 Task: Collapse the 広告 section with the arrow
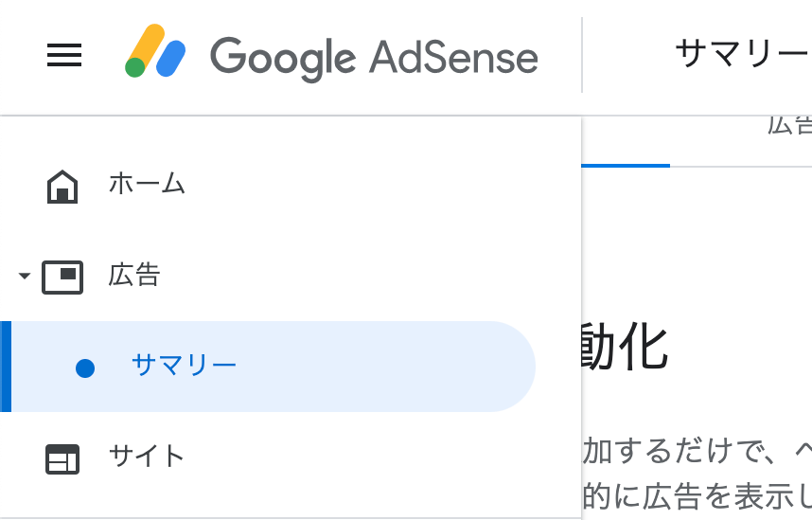coord(25,276)
